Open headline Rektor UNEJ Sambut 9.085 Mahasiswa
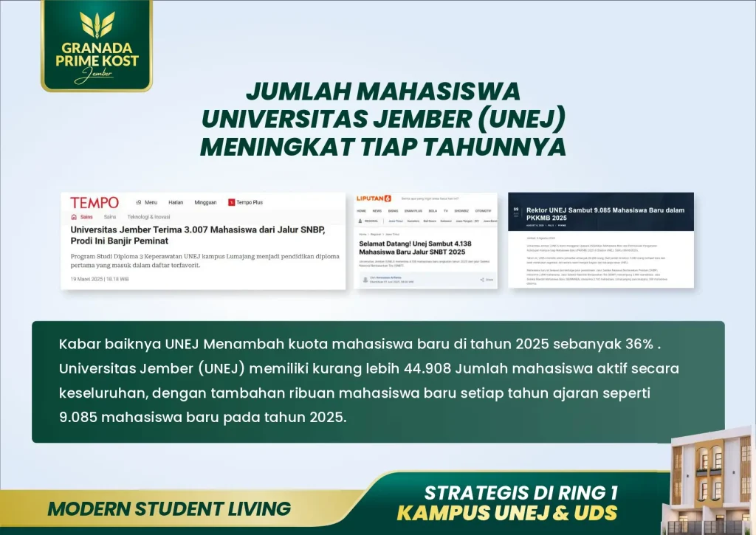Image resolution: width=756 pixels, height=535 pixels. coord(605,214)
